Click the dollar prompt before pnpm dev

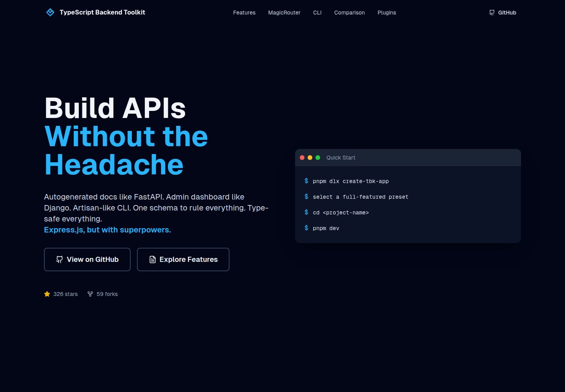[x=306, y=228]
